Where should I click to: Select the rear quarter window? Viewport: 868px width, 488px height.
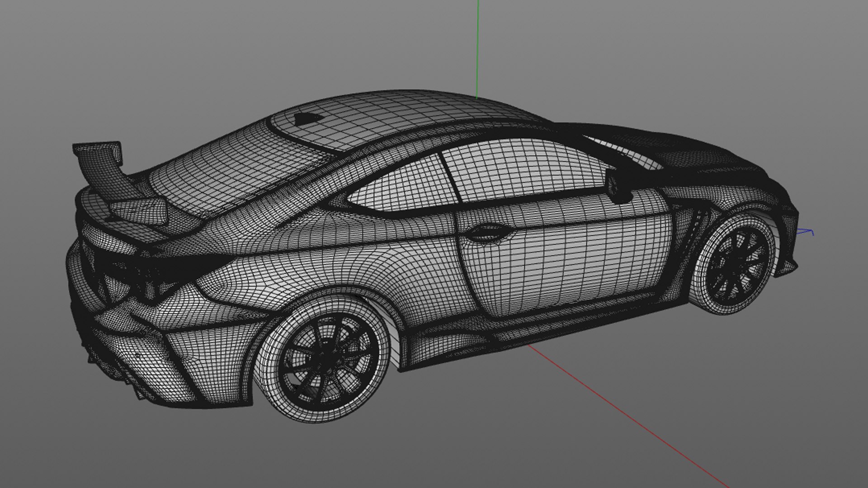click(x=402, y=185)
